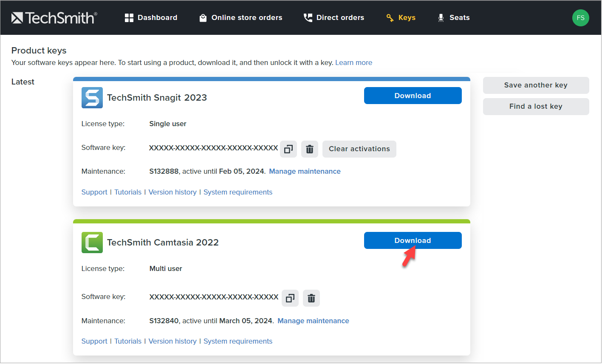The height and width of the screenshot is (364, 602).
Task: Open the FS user account avatar
Action: coord(580,18)
